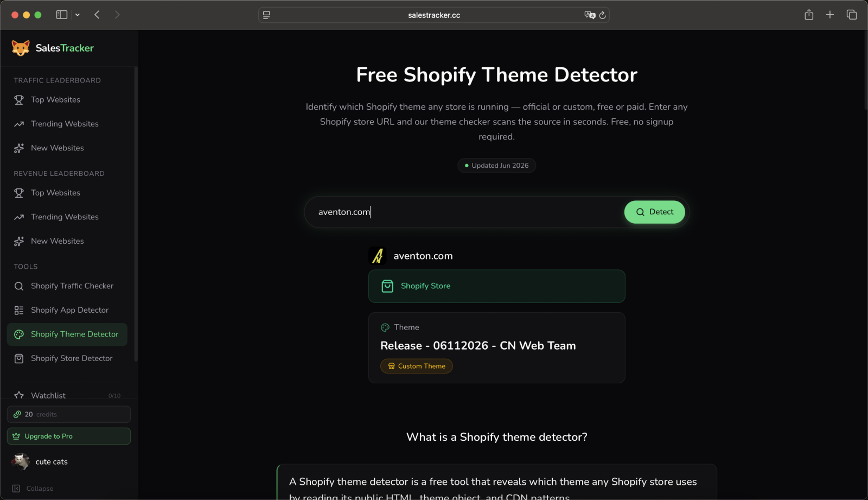Click the 20 credits indicator
Image resolution: width=868 pixels, height=500 pixels.
(x=69, y=414)
